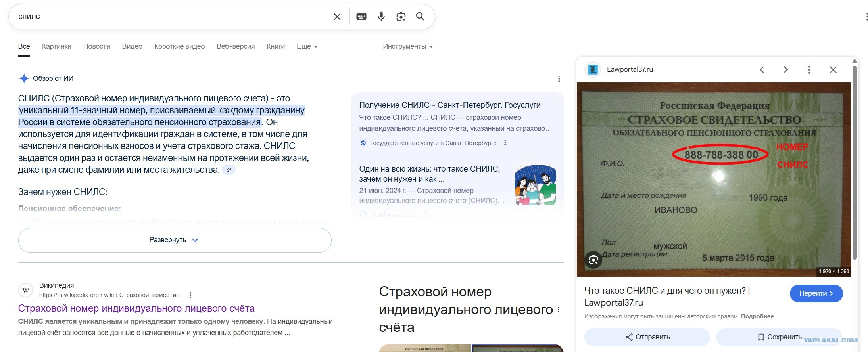The width and height of the screenshot is (868, 352).
Task: Open the СНИЛС certificate preview image
Action: (x=714, y=179)
